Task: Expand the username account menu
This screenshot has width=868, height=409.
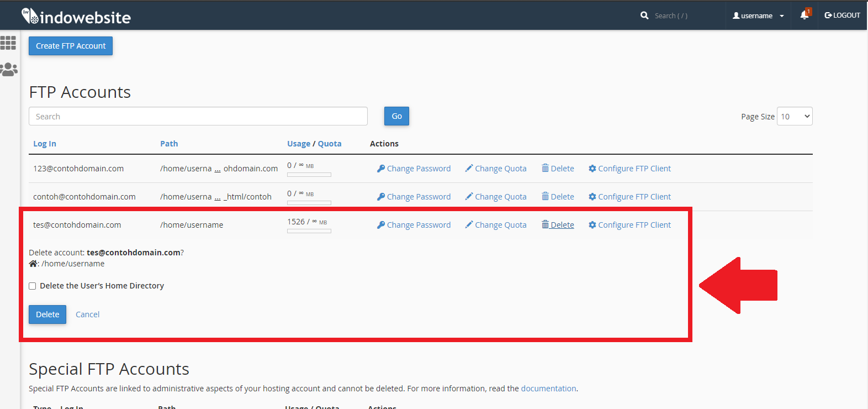Action: point(758,15)
